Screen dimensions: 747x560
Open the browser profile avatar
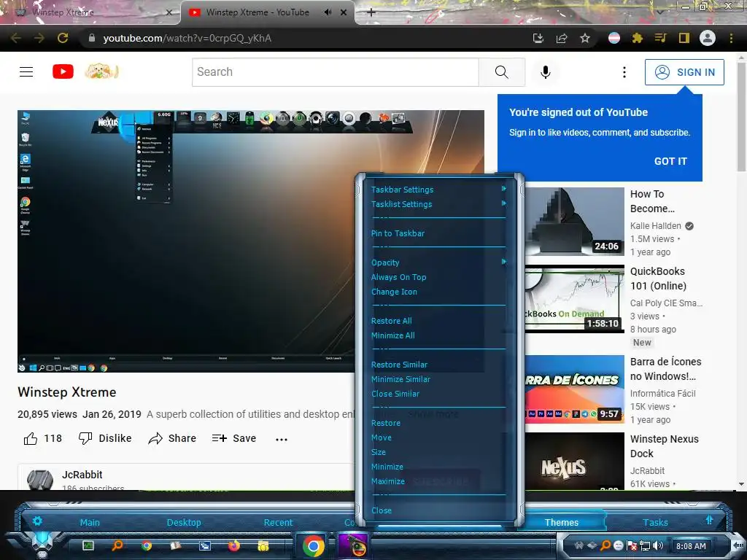tap(708, 38)
